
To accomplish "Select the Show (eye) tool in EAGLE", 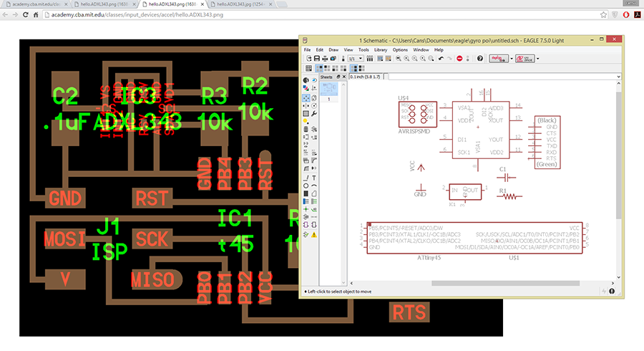I will pos(314,80).
